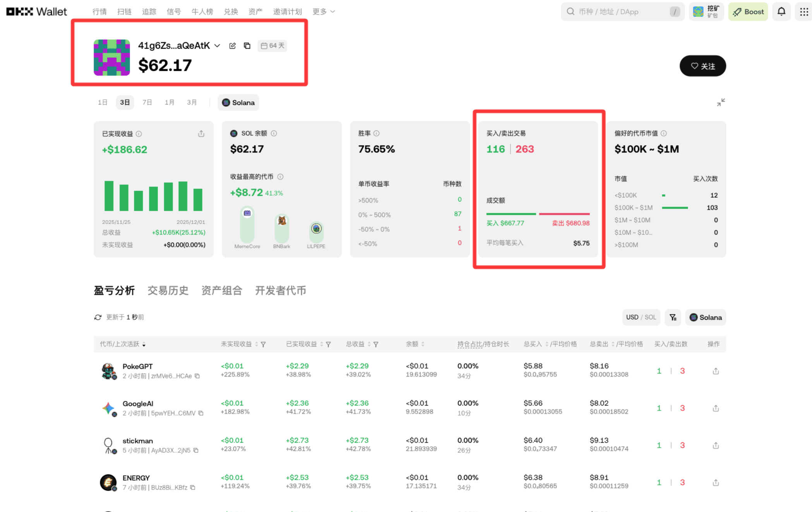
Task: Switch to the 交易历史 tab
Action: click(168, 291)
